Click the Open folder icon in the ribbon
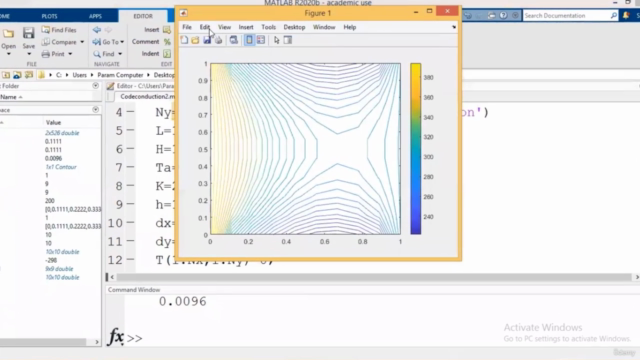The image size is (640, 360). pos(8,33)
